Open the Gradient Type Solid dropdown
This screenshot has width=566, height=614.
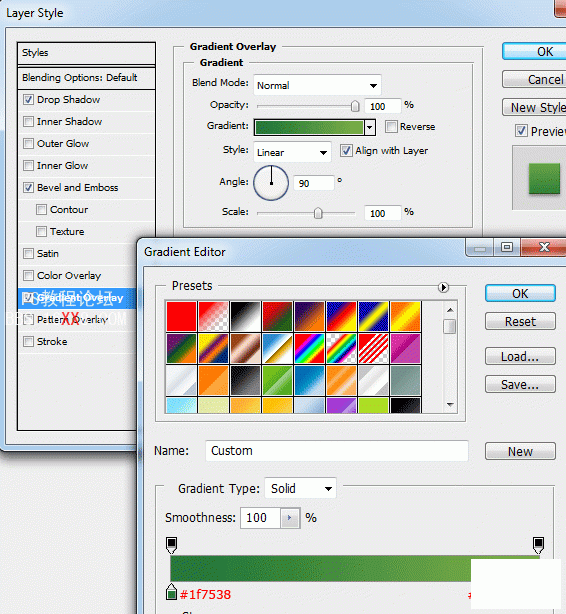pos(300,488)
